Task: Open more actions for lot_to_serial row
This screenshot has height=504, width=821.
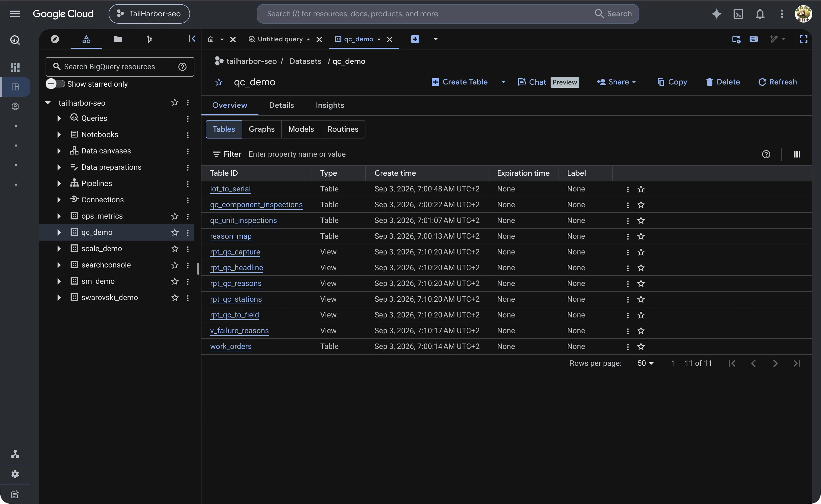Action: point(628,189)
